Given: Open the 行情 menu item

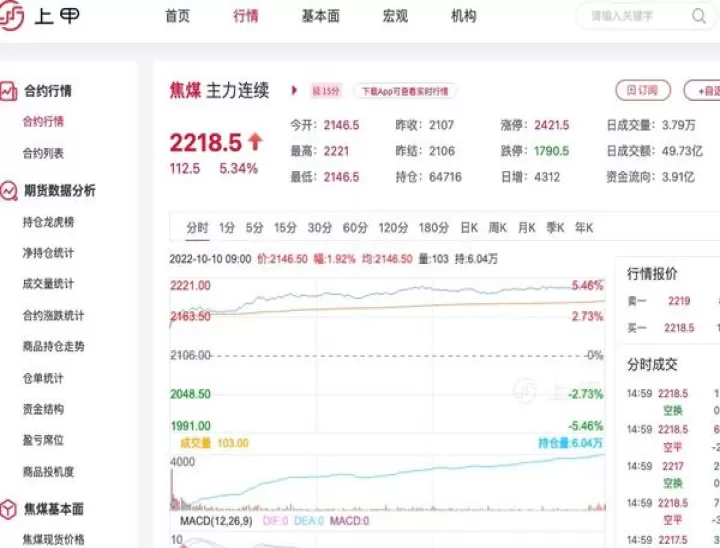Looking at the screenshot, I should (x=246, y=16).
